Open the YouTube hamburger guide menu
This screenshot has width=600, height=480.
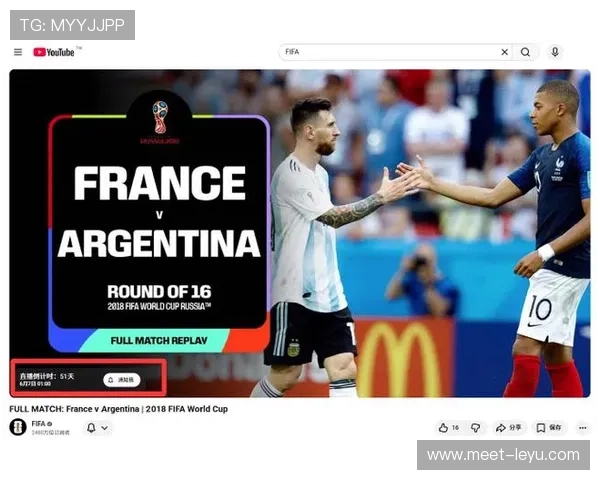18,52
